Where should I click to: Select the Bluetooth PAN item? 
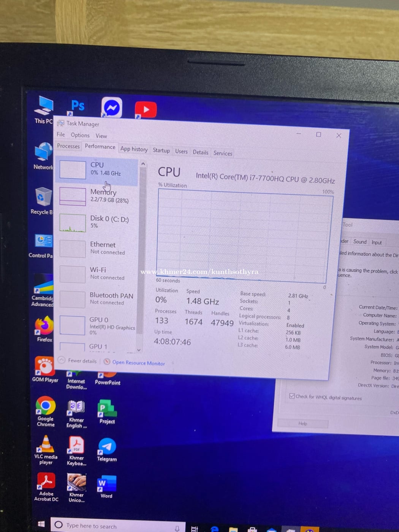(x=97, y=299)
